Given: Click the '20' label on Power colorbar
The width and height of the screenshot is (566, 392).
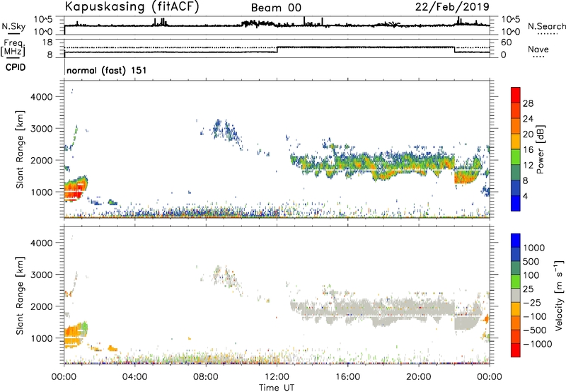Looking at the screenshot, I should [528, 134].
